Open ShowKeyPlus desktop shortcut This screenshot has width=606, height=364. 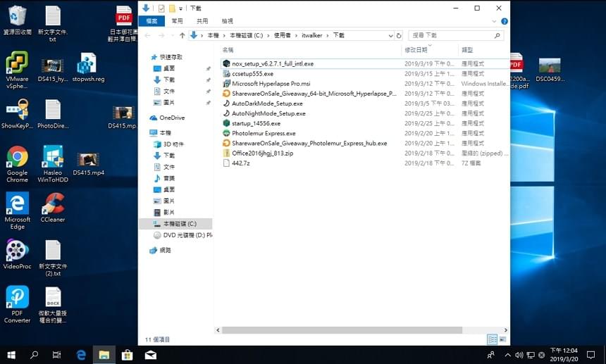17,114
